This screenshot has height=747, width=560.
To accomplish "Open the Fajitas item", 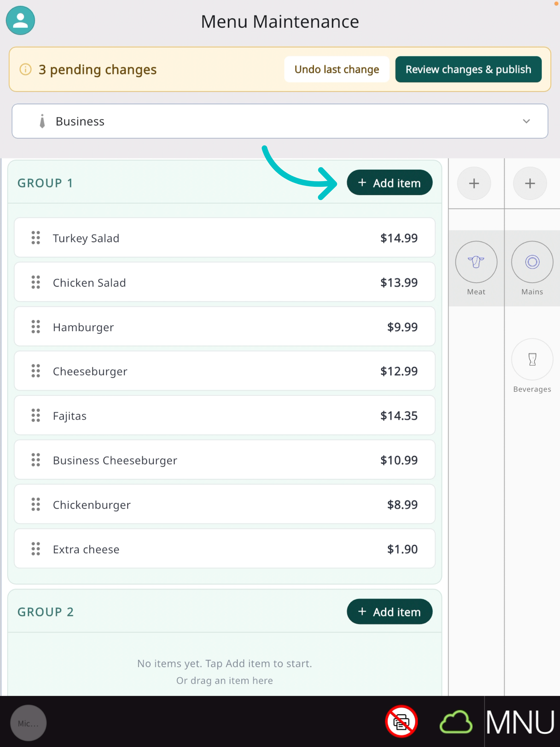I will [x=225, y=416].
